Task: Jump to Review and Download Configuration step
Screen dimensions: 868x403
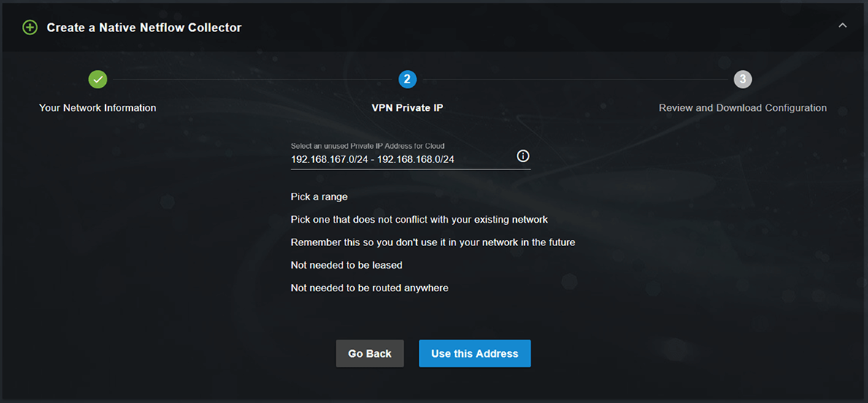Action: tap(743, 108)
